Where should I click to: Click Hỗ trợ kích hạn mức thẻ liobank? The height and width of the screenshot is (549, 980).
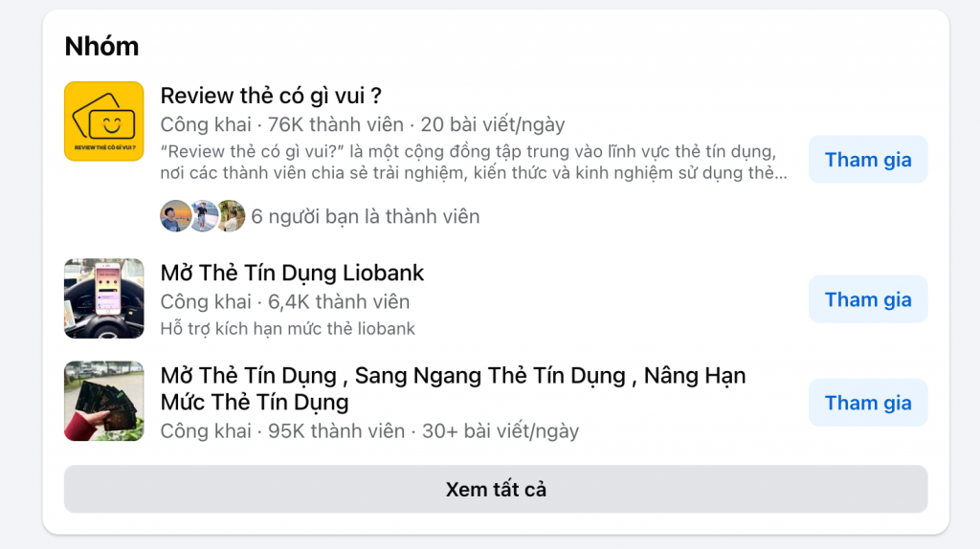point(287,328)
